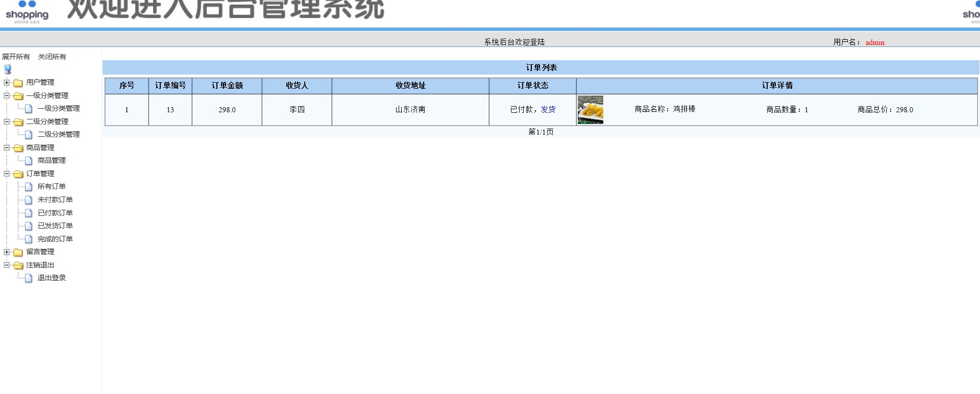Click the 用户管理 folder icon
The height and width of the screenshot is (394, 980).
[18, 83]
